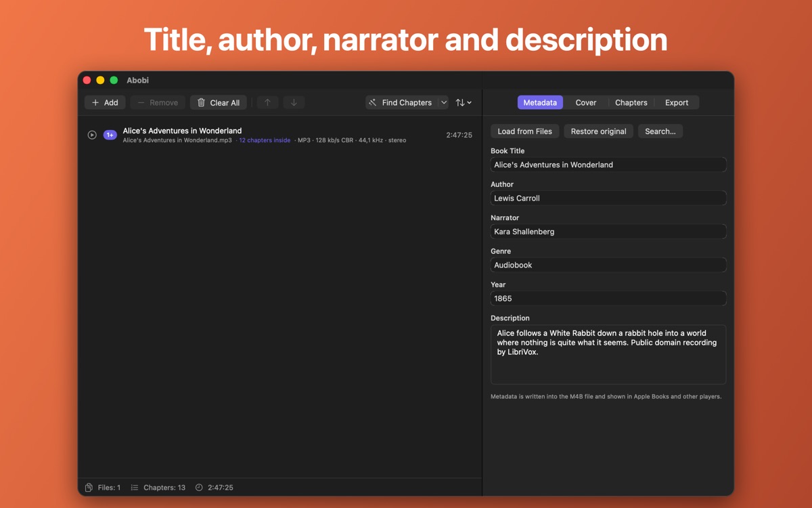The height and width of the screenshot is (508, 812).
Task: Click the Abobi window title
Action: 137,80
